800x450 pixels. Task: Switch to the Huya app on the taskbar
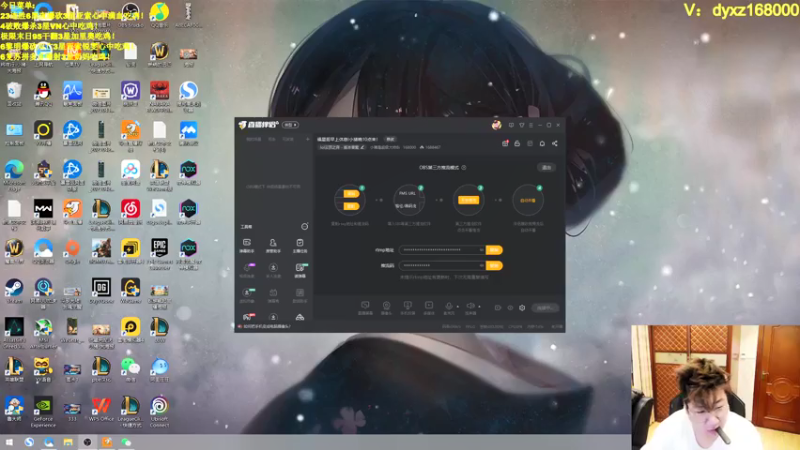[x=107, y=442]
